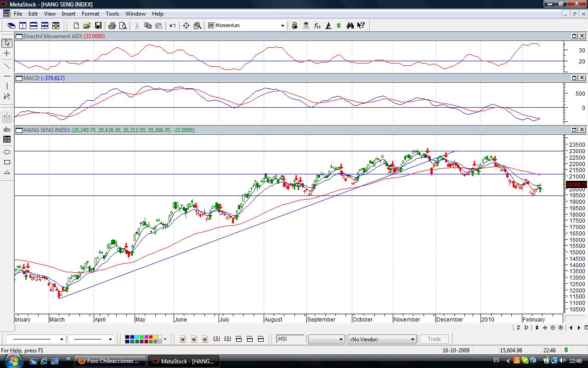Click the Trade button
Image resolution: width=588 pixels, height=368 pixels.
(434, 339)
